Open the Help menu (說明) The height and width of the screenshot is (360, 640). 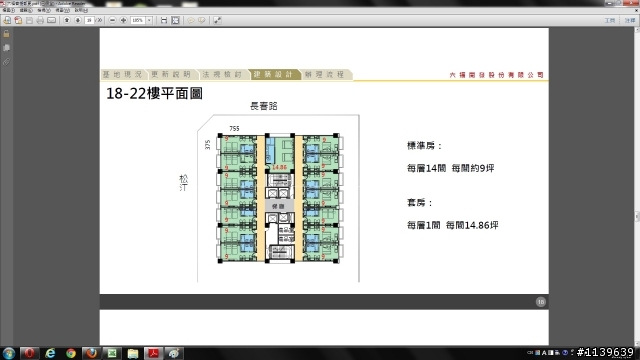coord(80,10)
